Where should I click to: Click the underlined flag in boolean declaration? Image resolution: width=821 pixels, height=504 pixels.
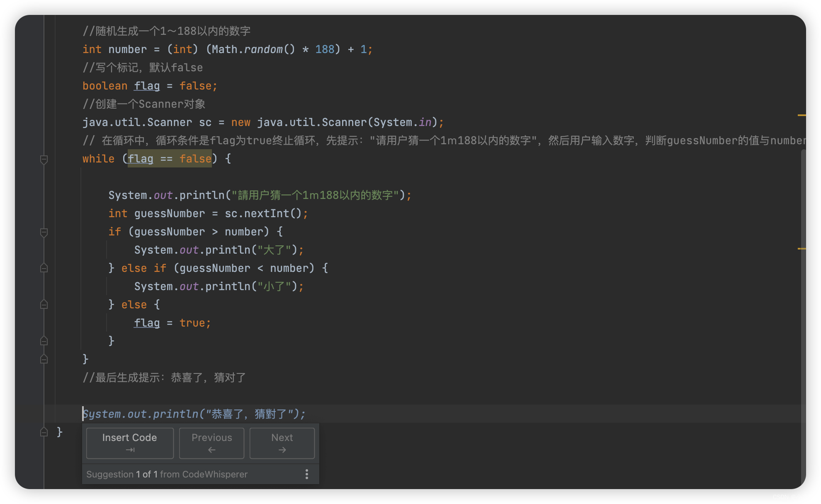pos(147,86)
